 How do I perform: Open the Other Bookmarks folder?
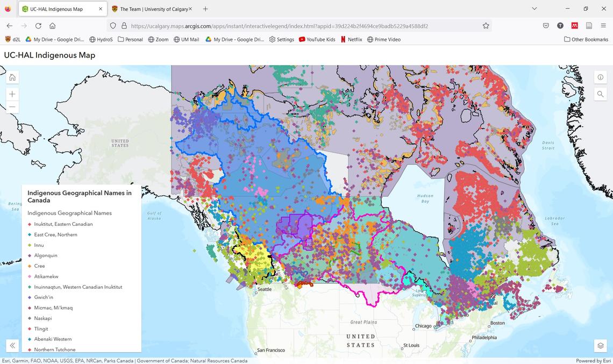click(x=586, y=39)
